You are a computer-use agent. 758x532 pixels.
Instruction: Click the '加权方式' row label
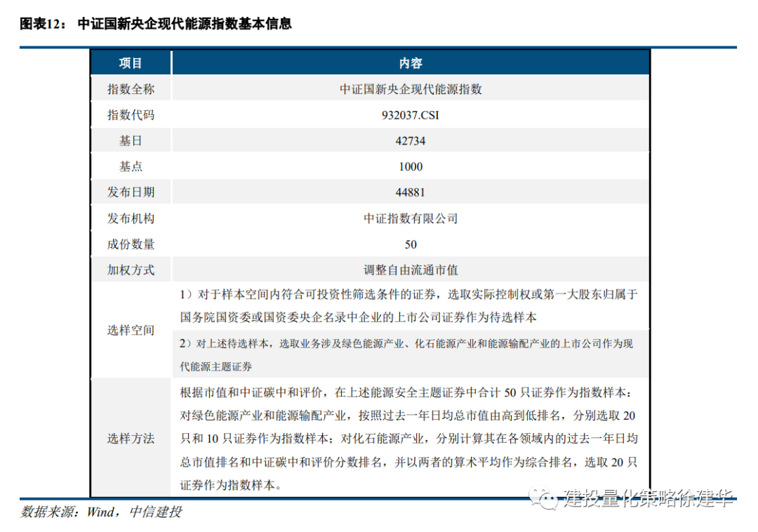point(131,270)
